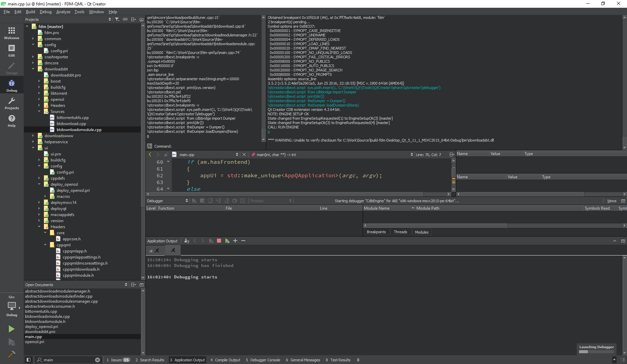
Task: Click the Start Debugging button in sidebar
Action: pyautogui.click(x=11, y=342)
